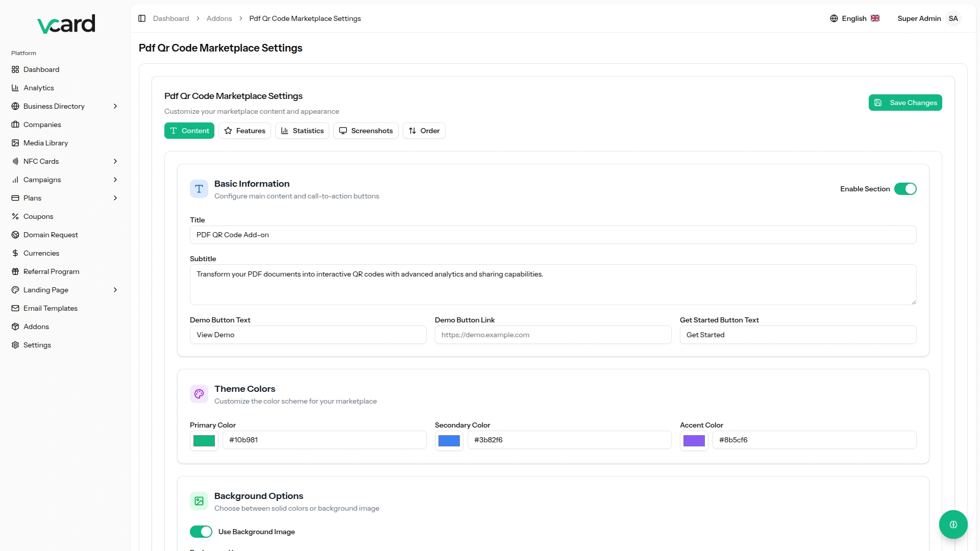
Task: Click the Settings gear icon
Action: 15,345
